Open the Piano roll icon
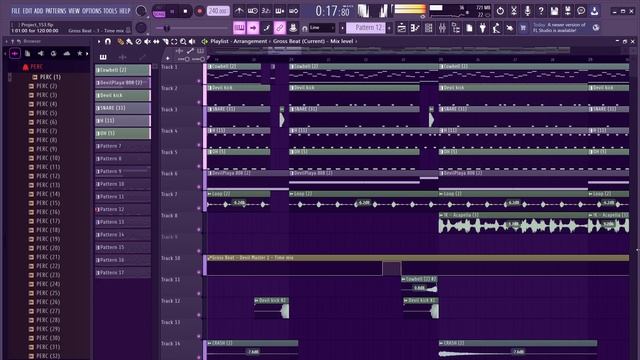640x360 pixels. coord(415,28)
